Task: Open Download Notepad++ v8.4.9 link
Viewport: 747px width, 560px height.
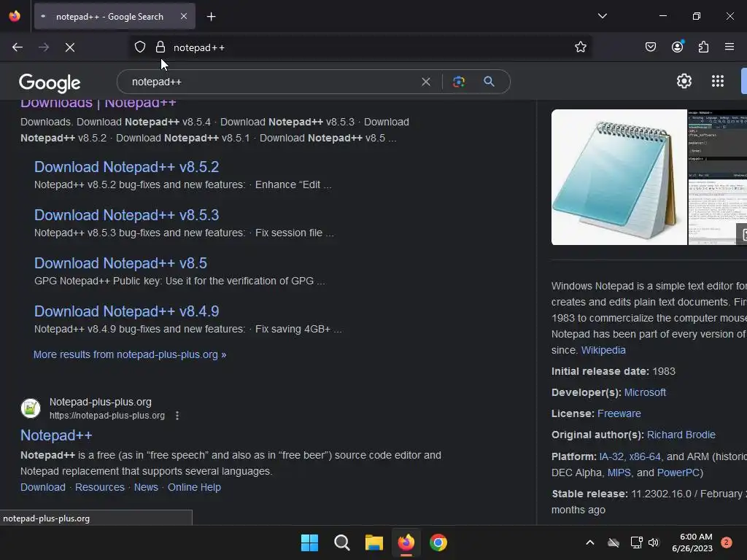Action: tap(127, 311)
